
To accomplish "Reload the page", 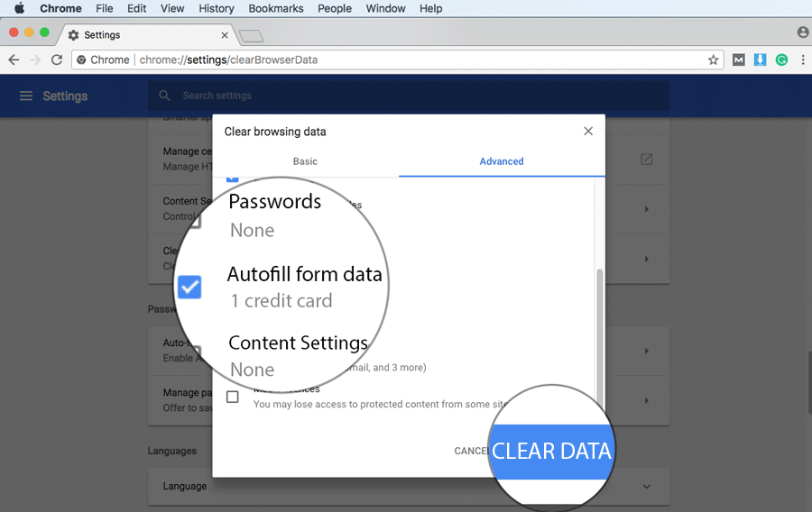I will coord(57,60).
